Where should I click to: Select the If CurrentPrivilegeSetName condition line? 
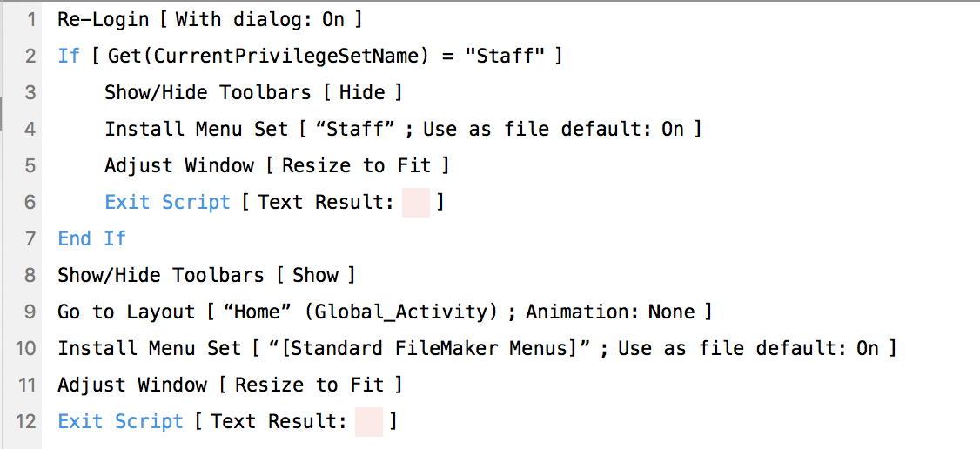click(309, 56)
